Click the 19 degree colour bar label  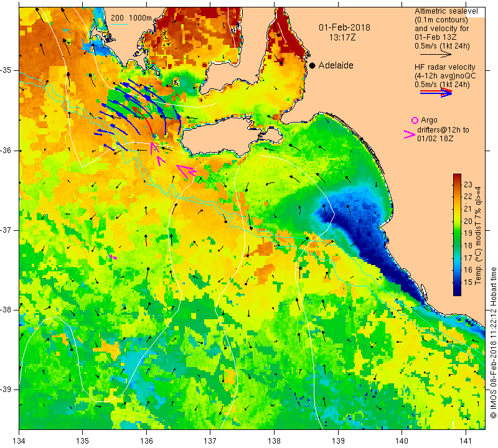tap(468, 233)
